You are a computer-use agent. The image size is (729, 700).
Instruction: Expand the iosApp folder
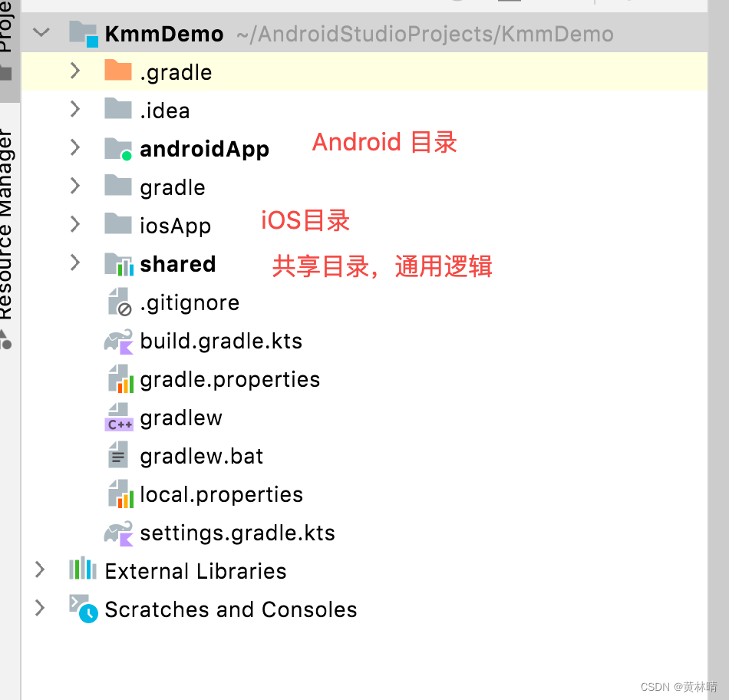click(75, 224)
